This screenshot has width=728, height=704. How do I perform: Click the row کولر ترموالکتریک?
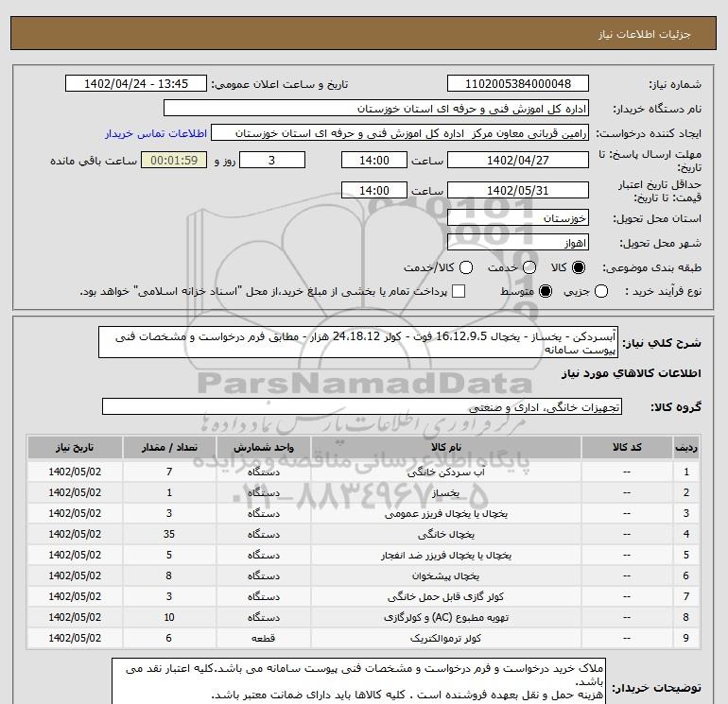364,638
